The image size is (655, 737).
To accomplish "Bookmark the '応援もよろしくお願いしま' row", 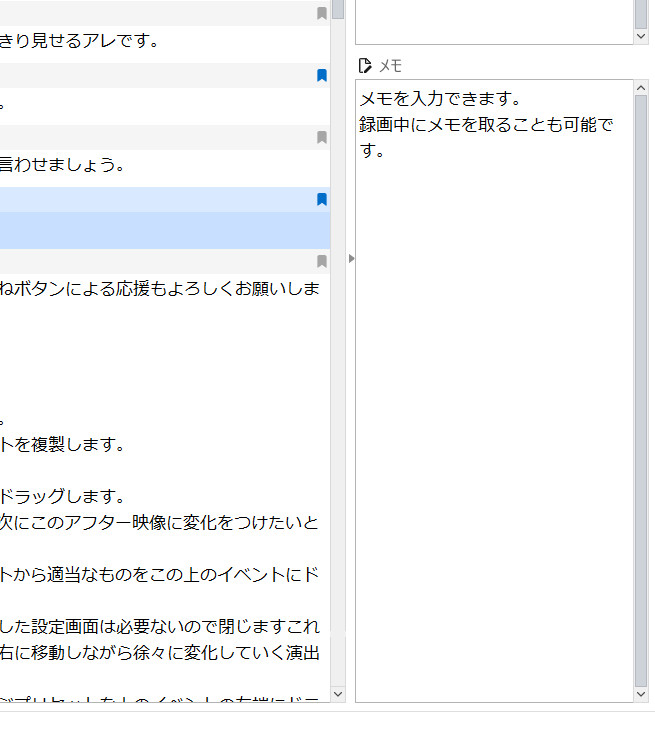I will tap(321, 262).
